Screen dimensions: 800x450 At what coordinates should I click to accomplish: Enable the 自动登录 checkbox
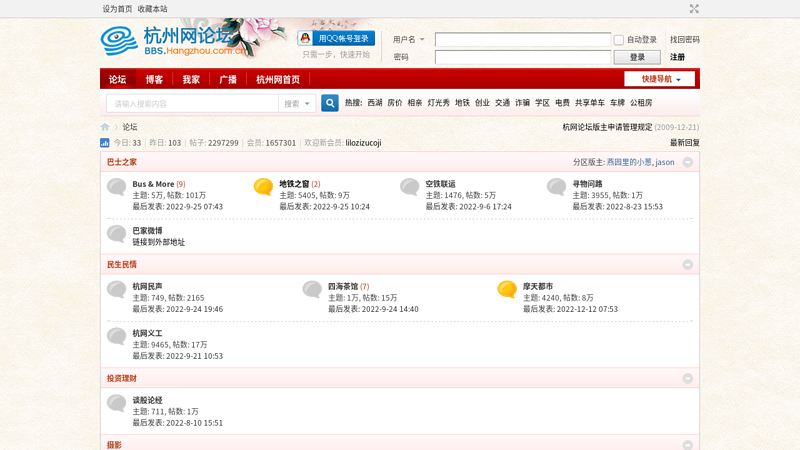(x=619, y=40)
